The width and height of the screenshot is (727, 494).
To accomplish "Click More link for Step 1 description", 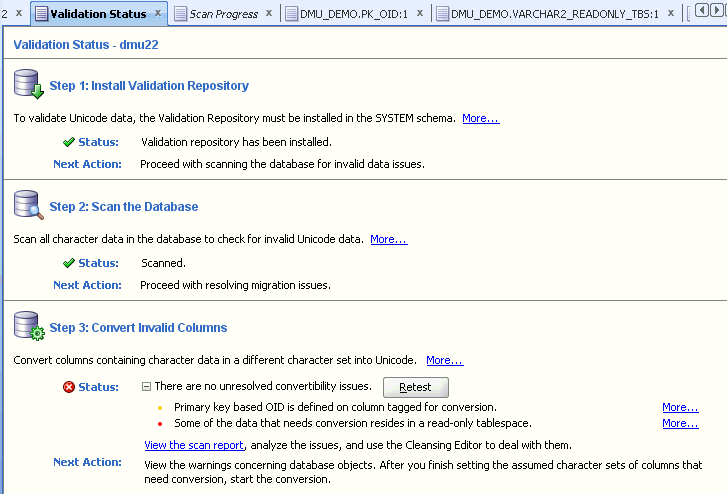I will coord(480,118).
